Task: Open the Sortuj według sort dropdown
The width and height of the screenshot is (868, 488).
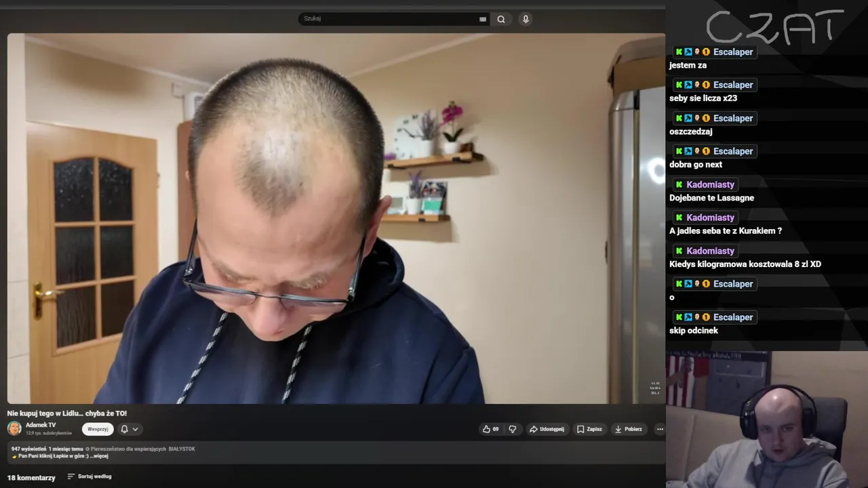Action: point(90,476)
